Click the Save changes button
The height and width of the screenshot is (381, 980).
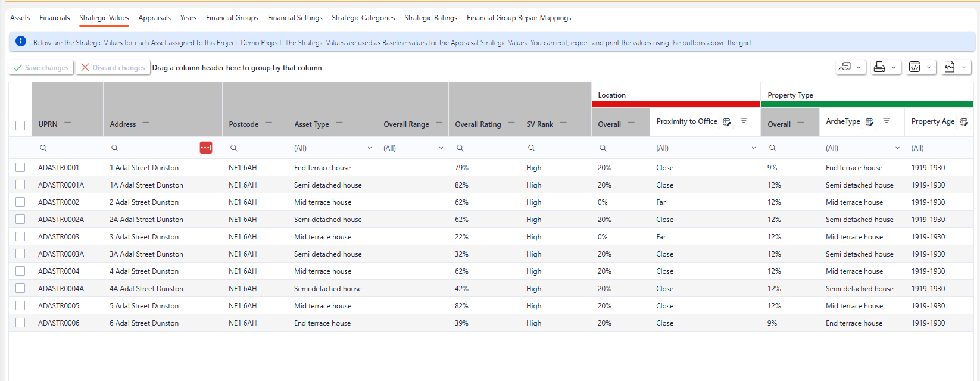[x=41, y=68]
